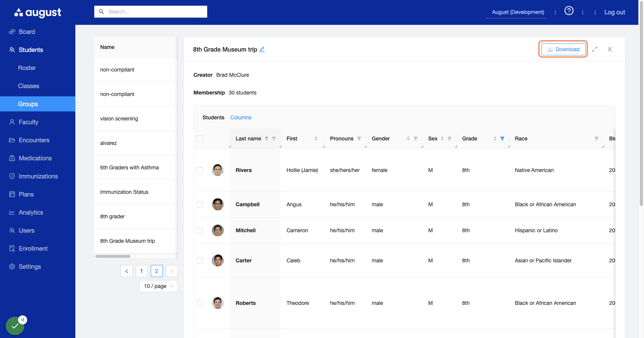Click the page vertical scrollbar
The height and width of the screenshot is (338, 644).
641,103
